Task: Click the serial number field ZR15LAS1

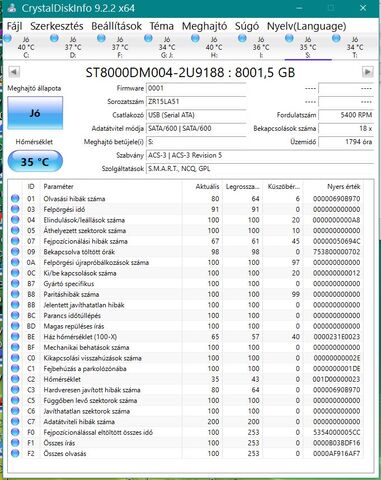Action: pos(196,102)
